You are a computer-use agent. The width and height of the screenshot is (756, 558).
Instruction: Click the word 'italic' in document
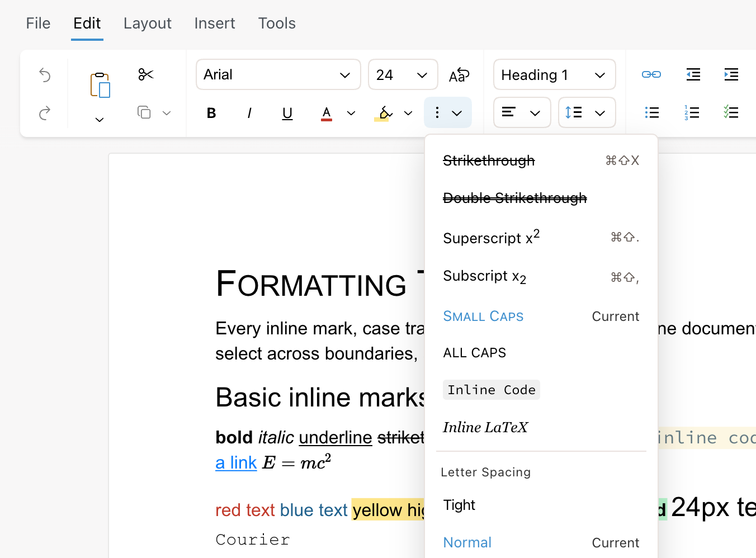coord(276,437)
